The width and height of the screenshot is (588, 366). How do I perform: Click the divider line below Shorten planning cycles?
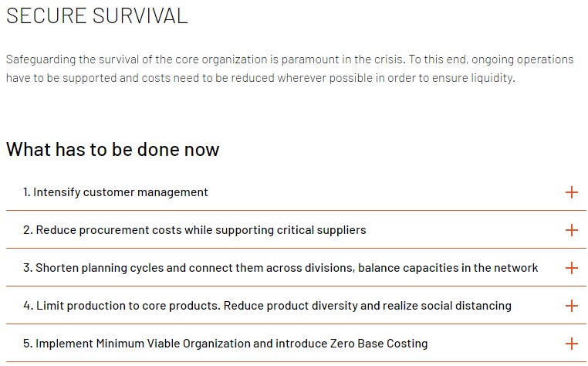point(296,286)
